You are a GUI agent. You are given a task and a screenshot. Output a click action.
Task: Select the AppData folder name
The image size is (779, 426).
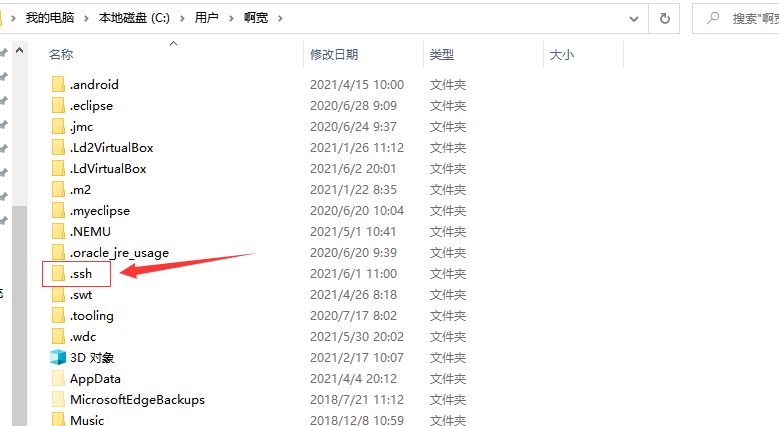coord(95,379)
